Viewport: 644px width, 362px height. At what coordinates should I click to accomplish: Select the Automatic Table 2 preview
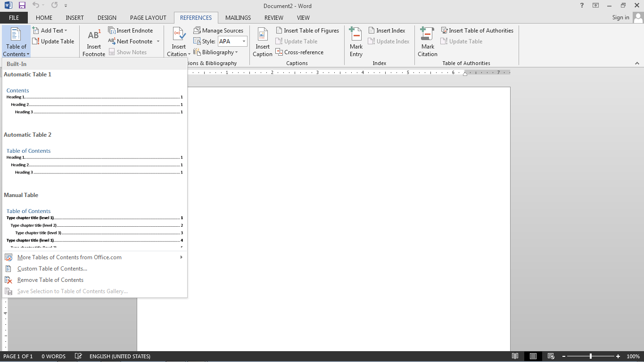(x=94, y=160)
